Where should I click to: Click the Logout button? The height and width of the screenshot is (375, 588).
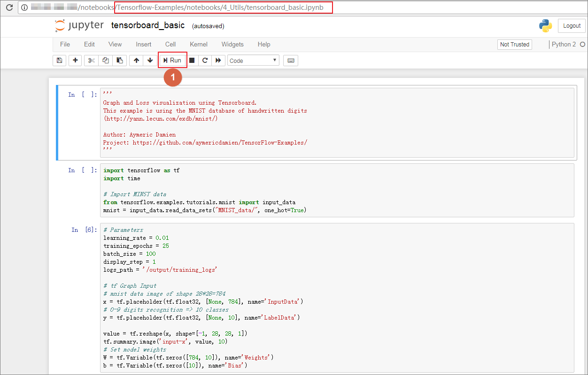tap(572, 26)
